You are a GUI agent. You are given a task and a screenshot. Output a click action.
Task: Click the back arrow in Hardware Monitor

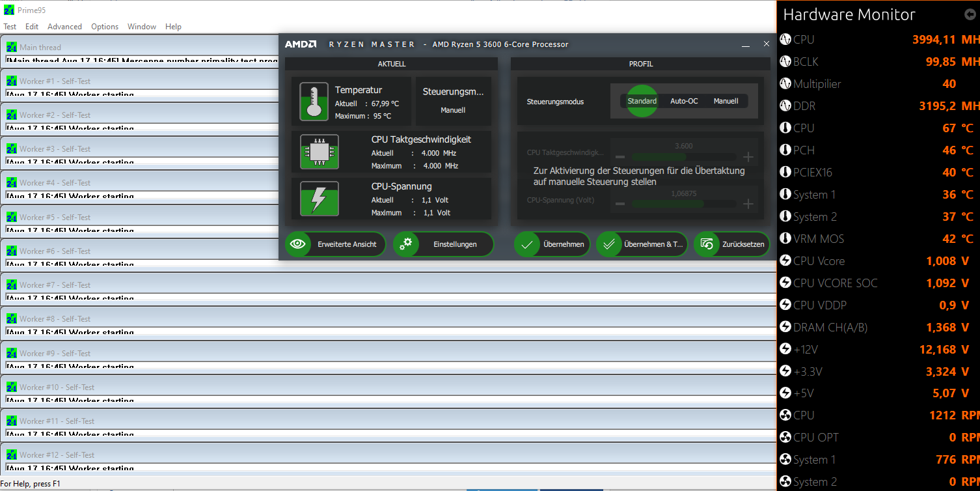coord(970,14)
